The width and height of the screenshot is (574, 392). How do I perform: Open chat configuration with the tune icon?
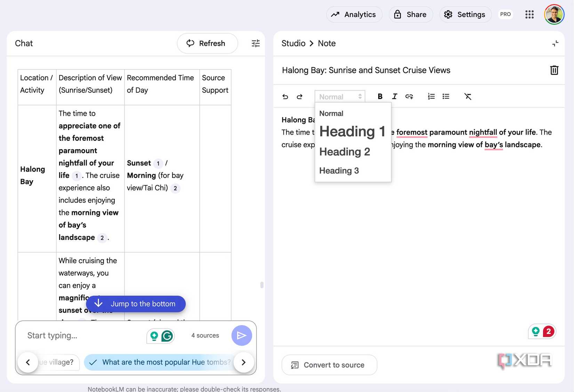(x=256, y=43)
